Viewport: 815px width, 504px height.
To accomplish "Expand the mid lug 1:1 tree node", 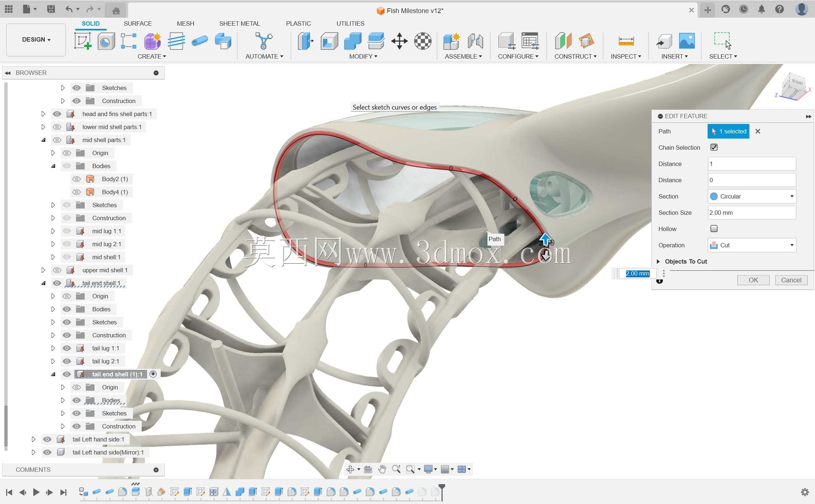I will click(x=53, y=231).
